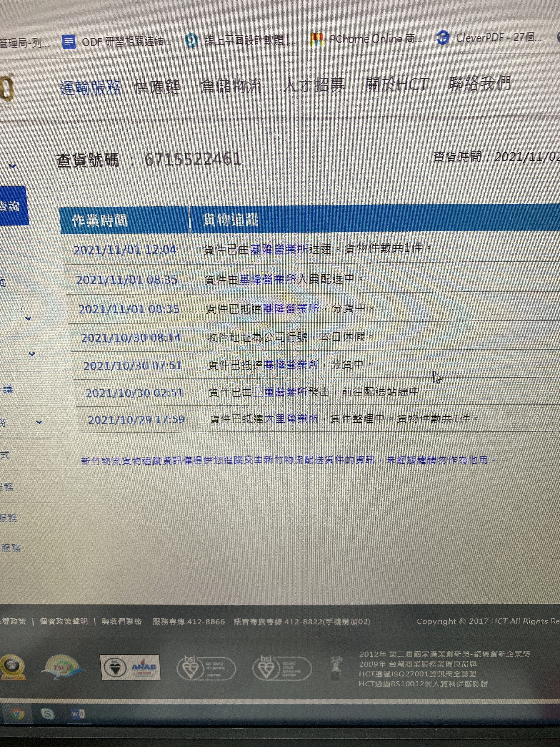Click the HCT通過BS10012個人資料保護認證 line
The image size is (560, 747).
(x=423, y=684)
